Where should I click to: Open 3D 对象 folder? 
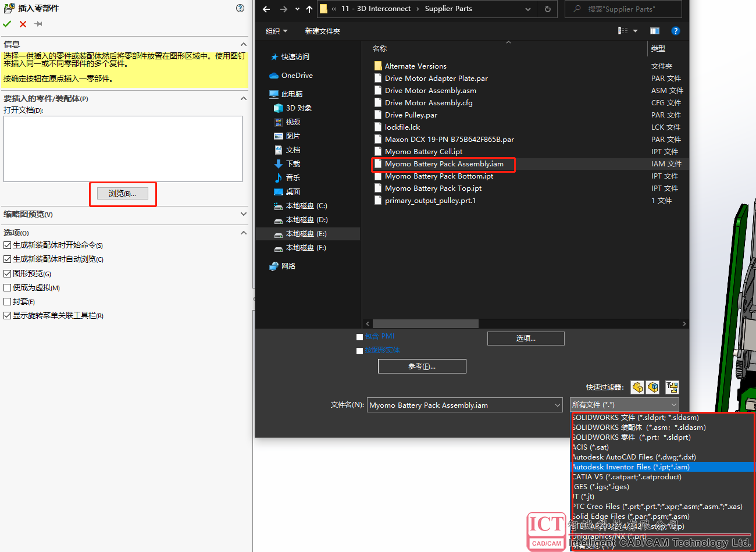click(298, 108)
